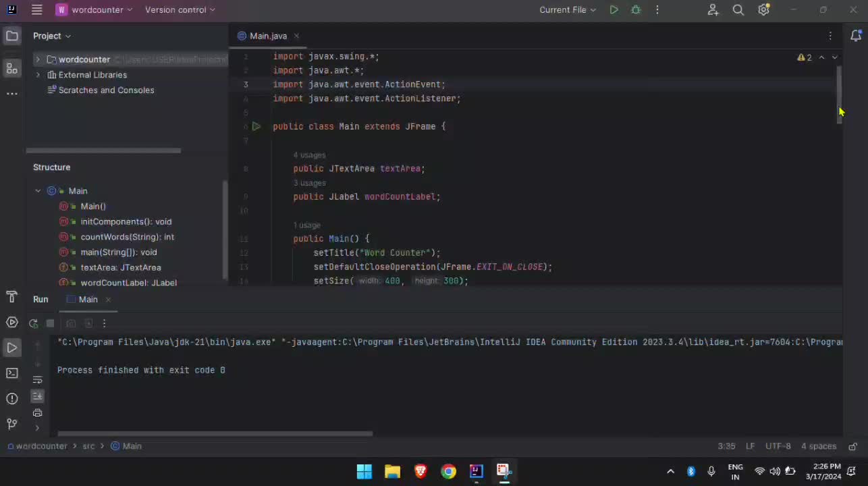Run the current file with green play button
This screenshot has height=486, width=868.
pos(614,10)
